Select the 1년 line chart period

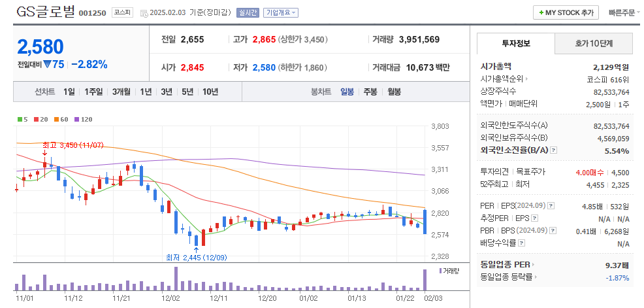click(146, 92)
